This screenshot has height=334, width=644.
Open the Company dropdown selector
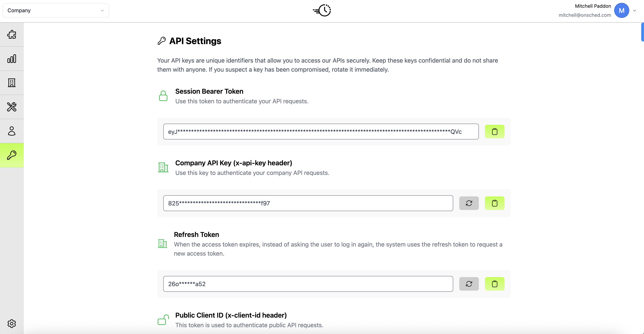[56, 11]
